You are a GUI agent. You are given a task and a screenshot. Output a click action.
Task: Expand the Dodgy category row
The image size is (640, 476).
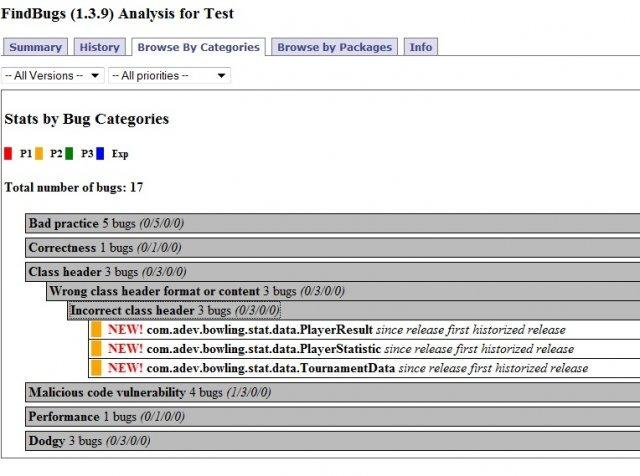332,441
